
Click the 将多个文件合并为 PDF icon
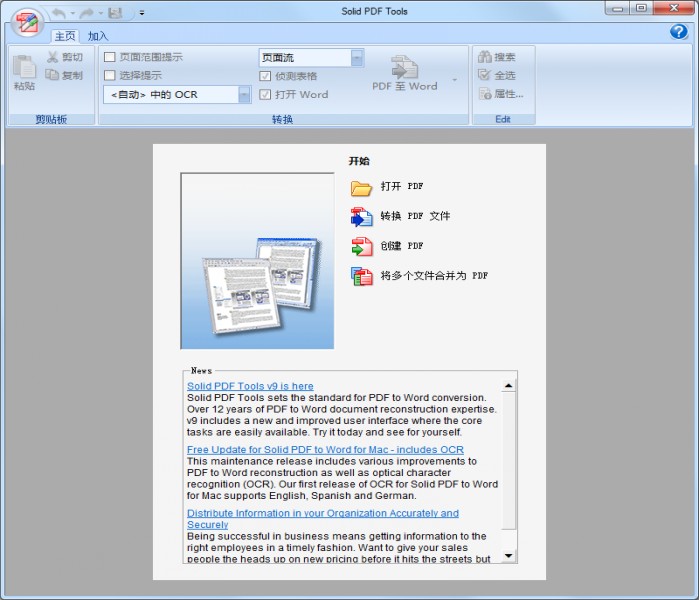pos(362,276)
